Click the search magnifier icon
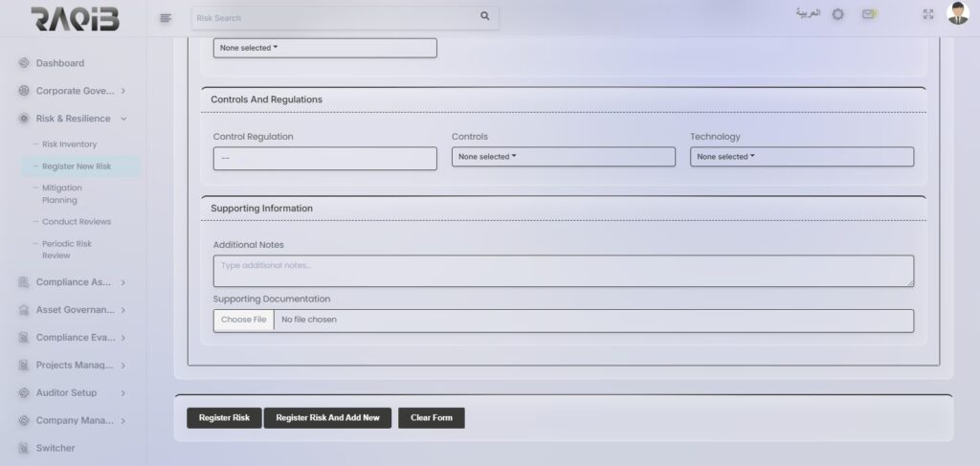Viewport: 980px width, 466px height. point(484,16)
